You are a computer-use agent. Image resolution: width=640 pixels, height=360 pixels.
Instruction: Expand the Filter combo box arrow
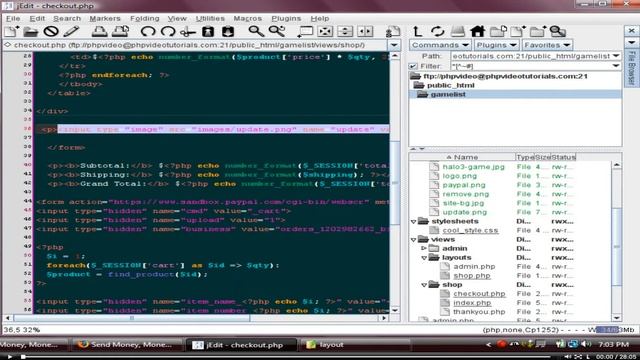click(x=616, y=66)
